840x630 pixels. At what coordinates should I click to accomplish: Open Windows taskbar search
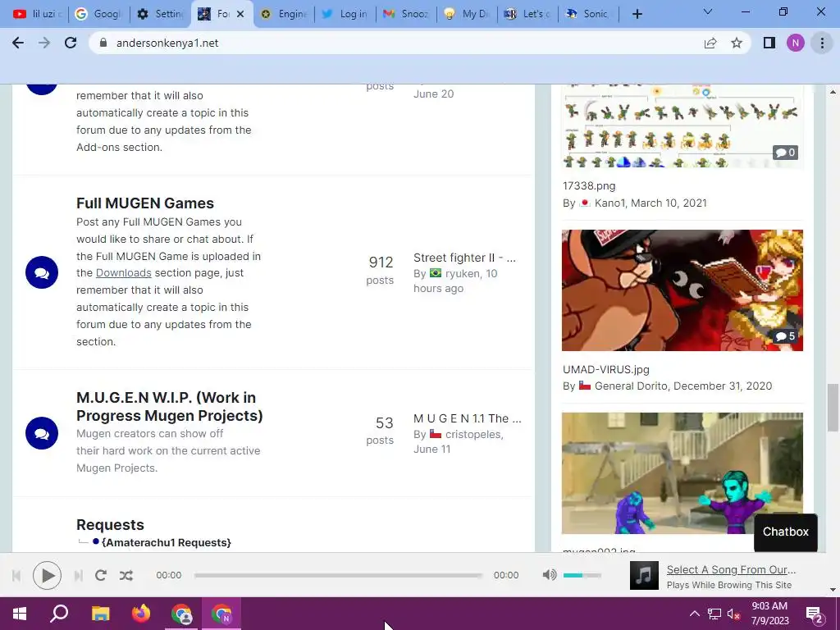(59, 614)
